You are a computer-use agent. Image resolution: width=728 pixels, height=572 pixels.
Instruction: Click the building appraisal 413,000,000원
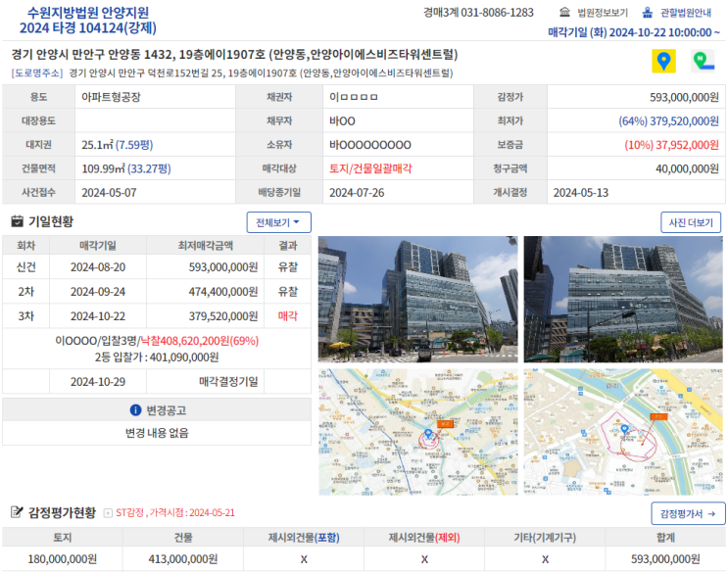tap(183, 559)
